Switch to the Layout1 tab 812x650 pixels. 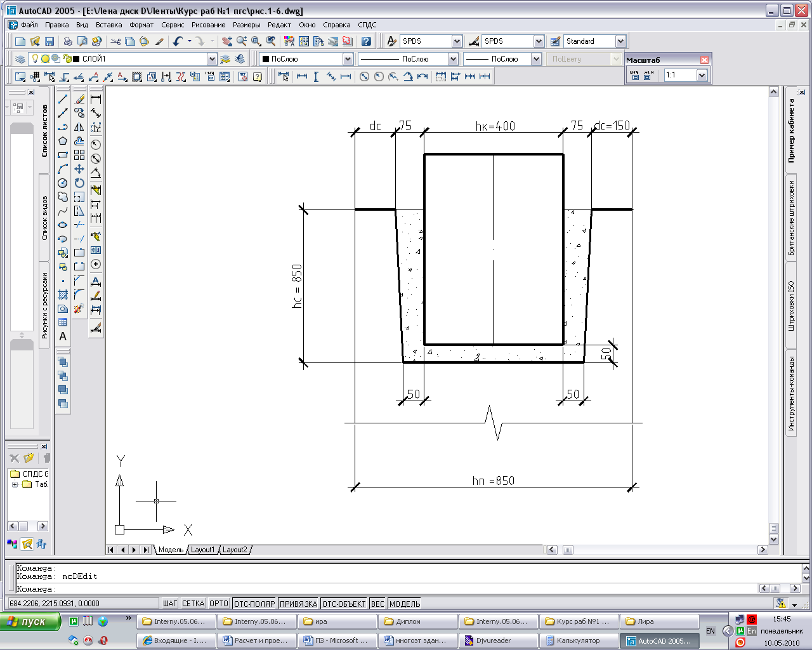[203, 550]
